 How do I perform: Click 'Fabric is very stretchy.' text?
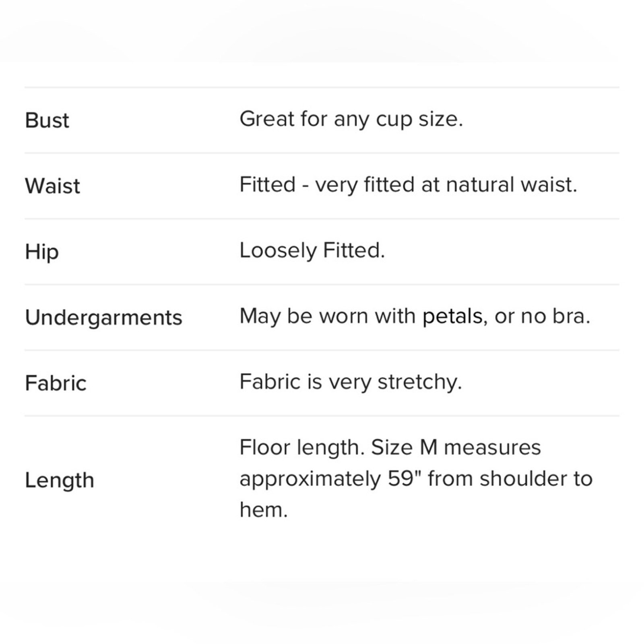[x=351, y=382]
